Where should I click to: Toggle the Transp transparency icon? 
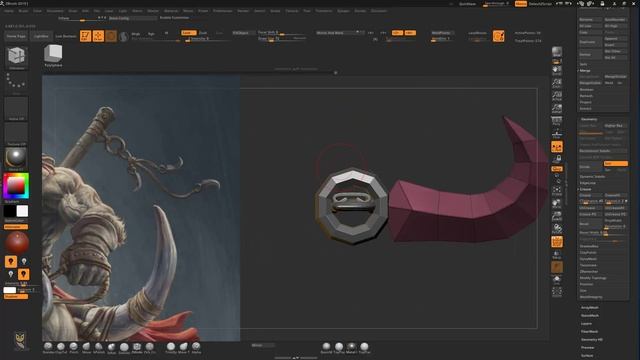tap(557, 255)
